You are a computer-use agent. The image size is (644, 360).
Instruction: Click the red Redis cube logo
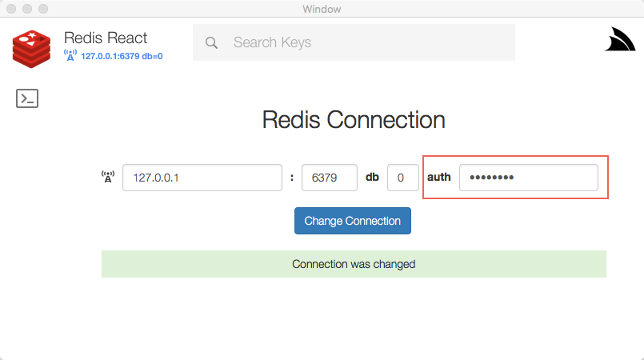tap(32, 49)
